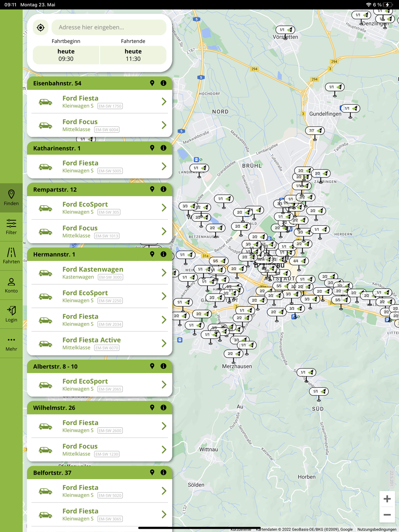Tap the locate-me crosshair icon
The image size is (399, 532).
(x=41, y=28)
